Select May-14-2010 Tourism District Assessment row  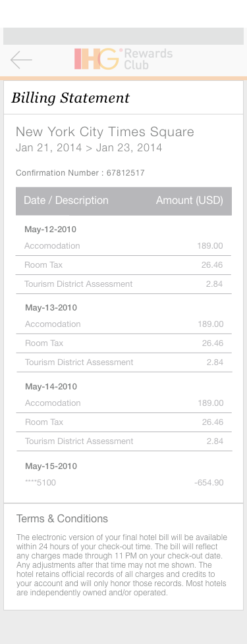[x=123, y=441]
